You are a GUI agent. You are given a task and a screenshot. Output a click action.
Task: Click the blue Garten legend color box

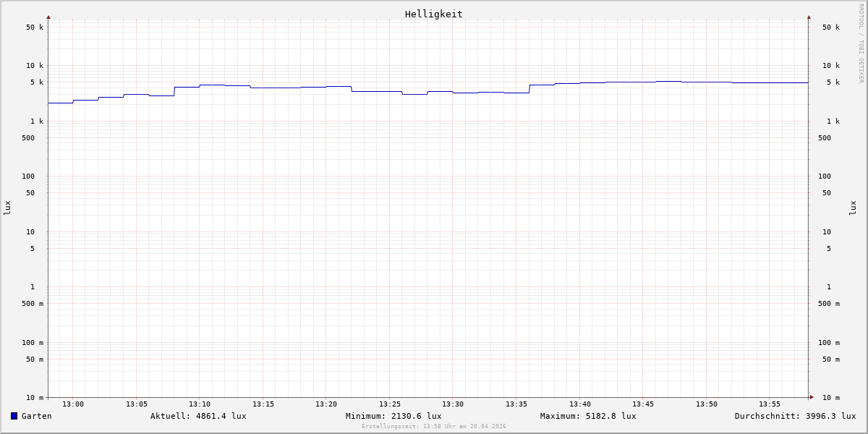pos(14,416)
